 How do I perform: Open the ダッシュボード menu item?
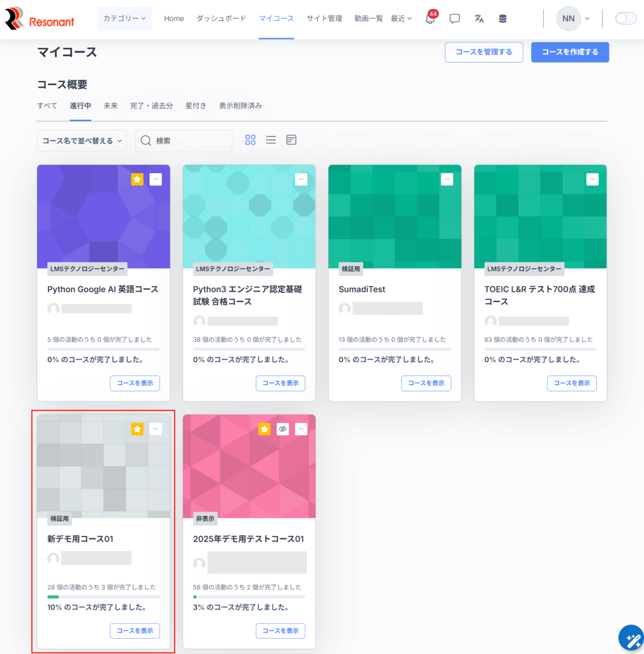(x=221, y=19)
